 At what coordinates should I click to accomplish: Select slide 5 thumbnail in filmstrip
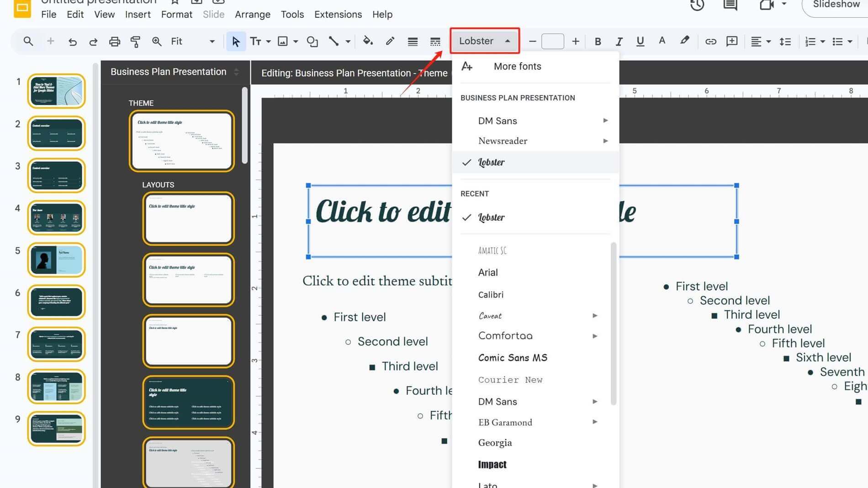click(x=56, y=260)
